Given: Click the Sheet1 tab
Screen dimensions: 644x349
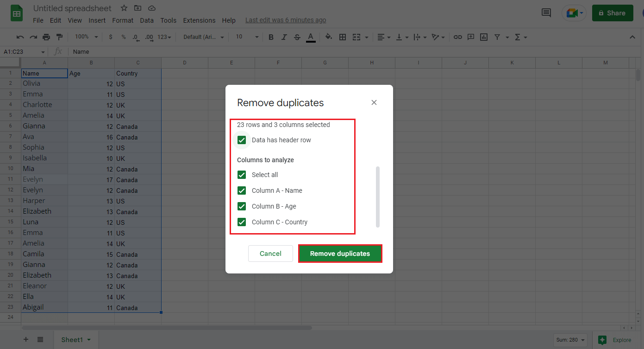Looking at the screenshot, I should tap(72, 339).
